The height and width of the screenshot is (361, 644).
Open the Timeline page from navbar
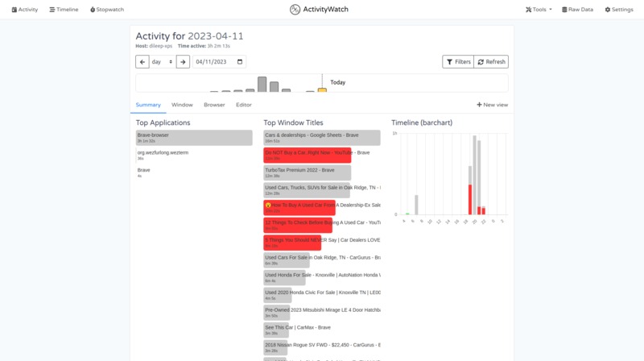(64, 10)
